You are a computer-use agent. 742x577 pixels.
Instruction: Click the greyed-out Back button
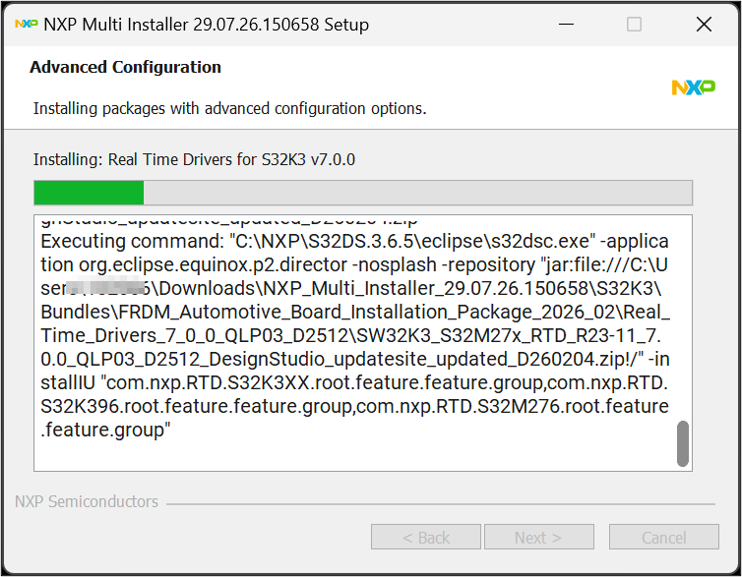click(x=426, y=537)
